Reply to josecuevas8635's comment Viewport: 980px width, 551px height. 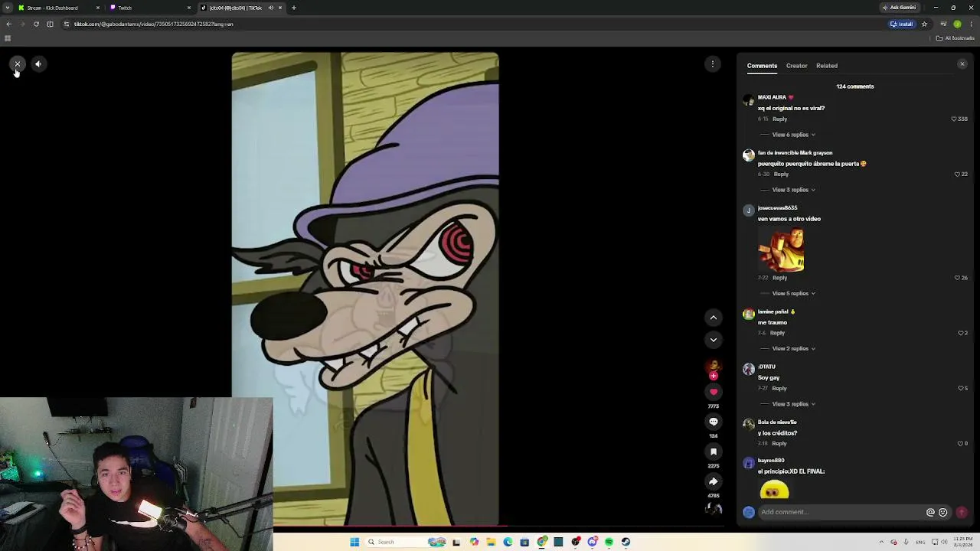pos(779,278)
